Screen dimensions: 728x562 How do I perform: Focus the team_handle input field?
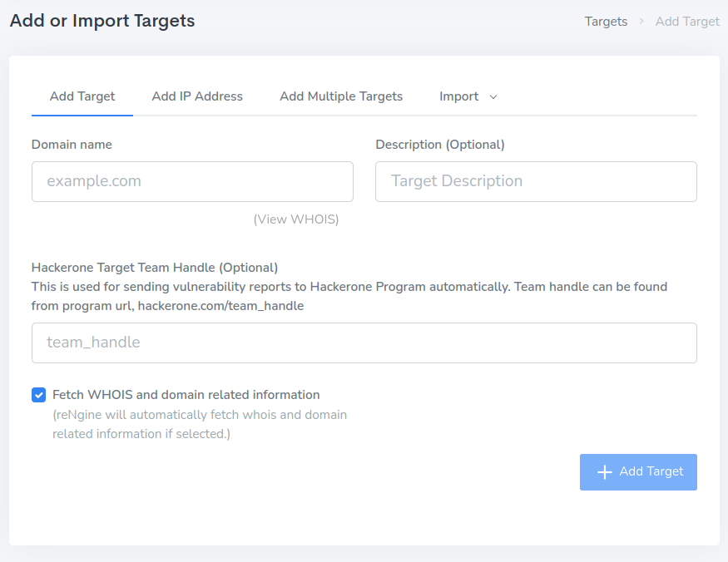tap(364, 343)
